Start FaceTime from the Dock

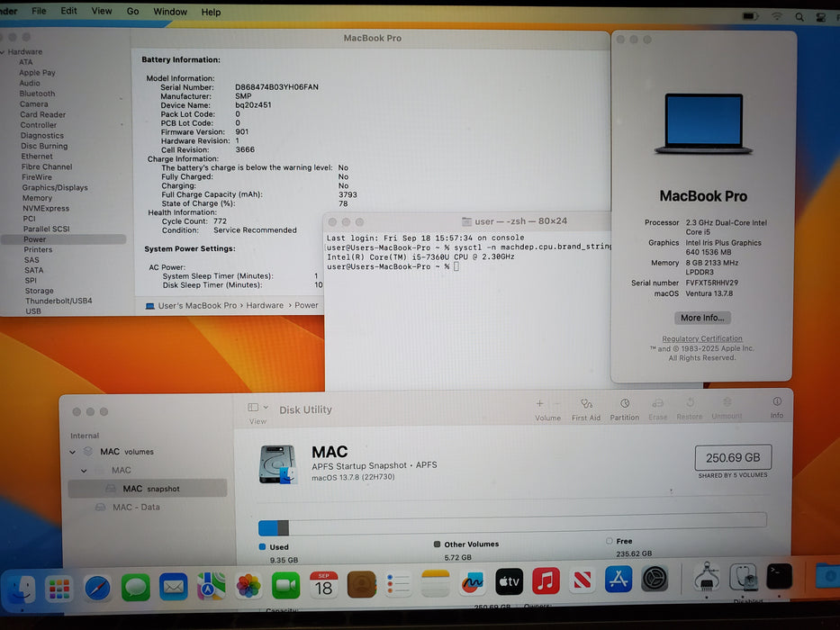point(286,585)
